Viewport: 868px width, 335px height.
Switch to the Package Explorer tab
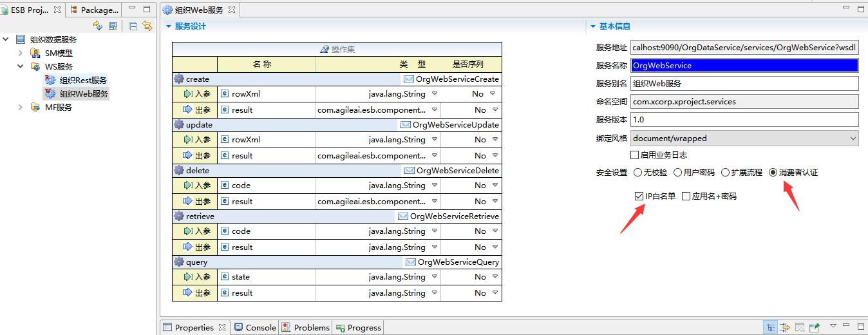[94, 10]
